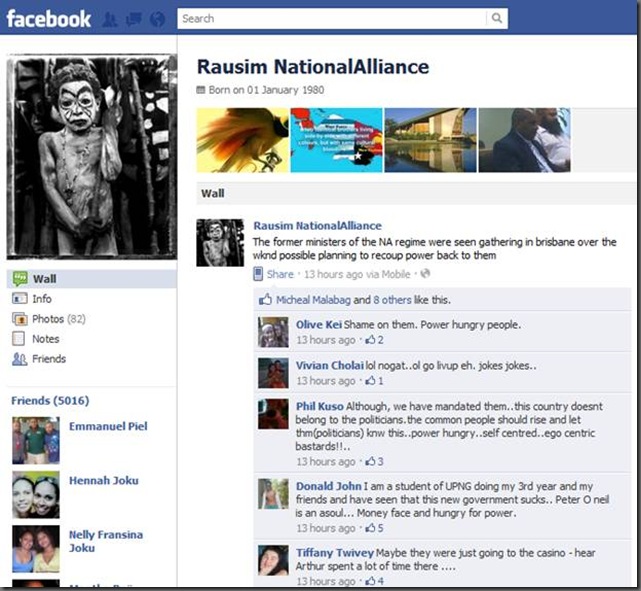The height and width of the screenshot is (591, 641).
Task: Click the Photos icon in sidebar
Action: click(x=20, y=319)
